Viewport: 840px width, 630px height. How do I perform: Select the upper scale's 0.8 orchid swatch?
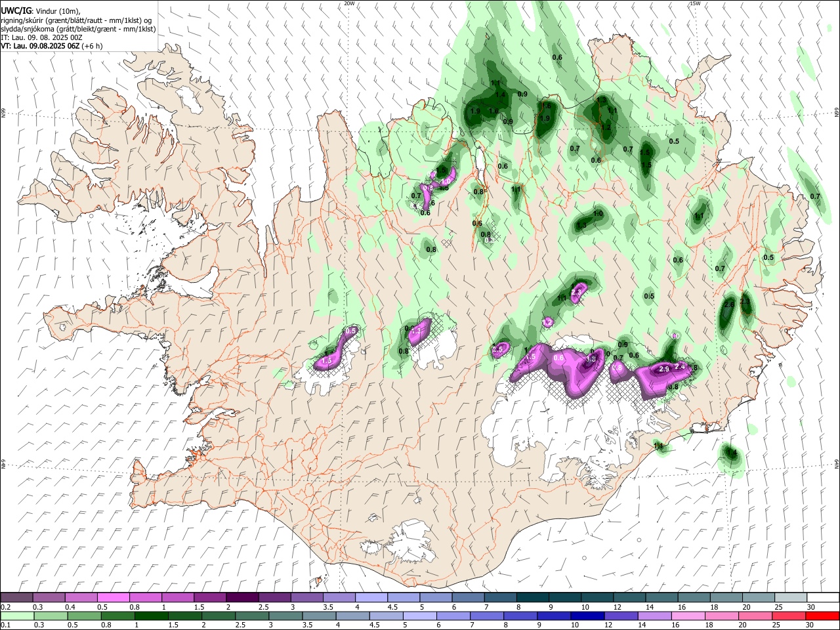pyautogui.click(x=146, y=598)
